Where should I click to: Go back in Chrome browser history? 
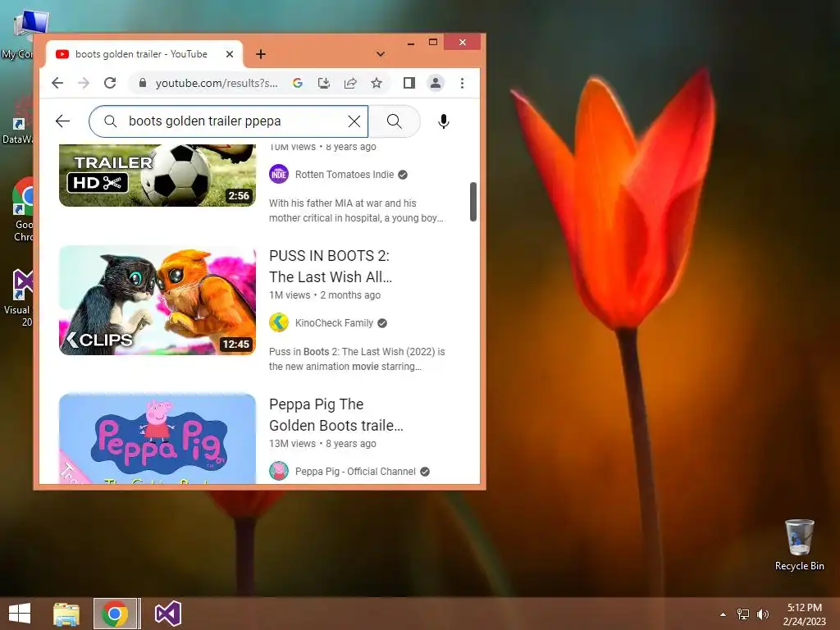(57, 83)
